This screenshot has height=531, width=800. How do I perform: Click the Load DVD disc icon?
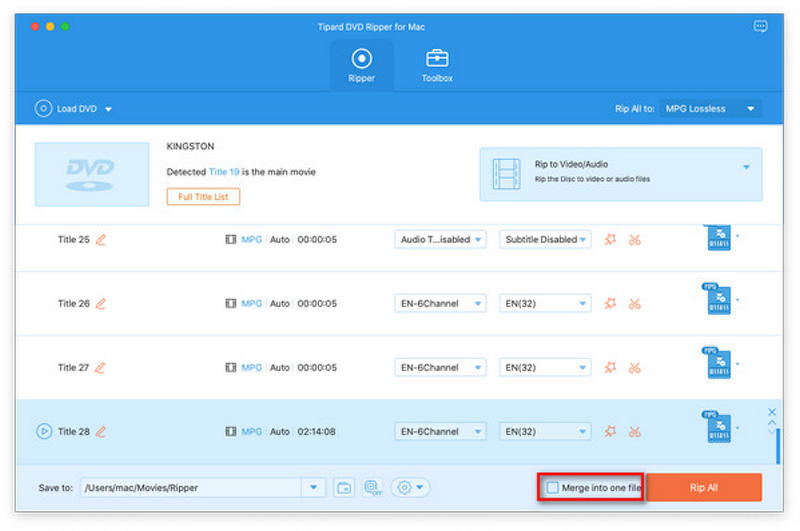(x=43, y=109)
